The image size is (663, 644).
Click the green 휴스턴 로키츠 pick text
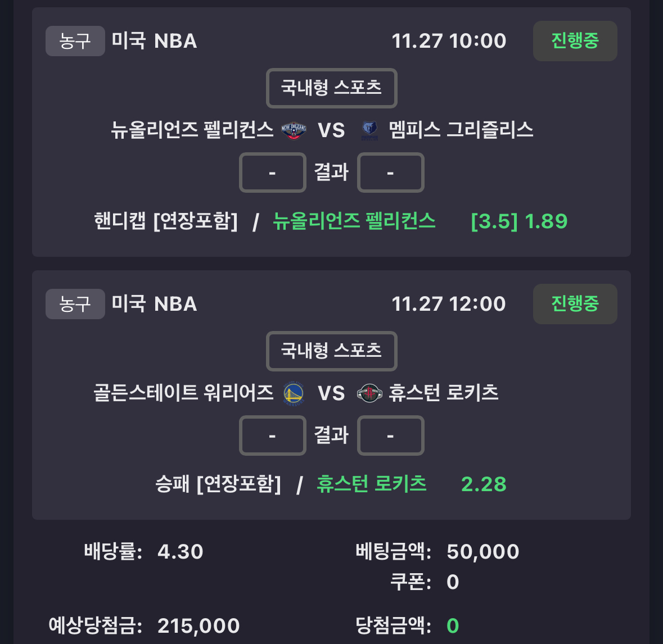click(372, 484)
